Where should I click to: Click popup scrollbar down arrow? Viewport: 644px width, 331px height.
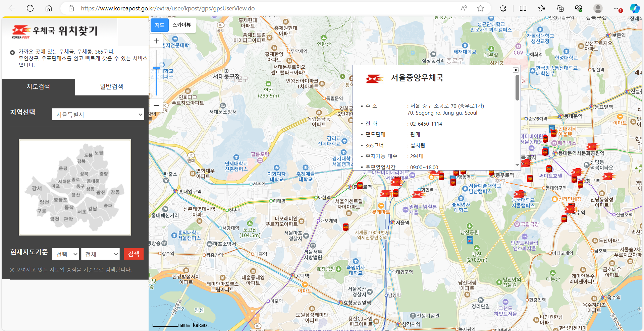(x=517, y=165)
